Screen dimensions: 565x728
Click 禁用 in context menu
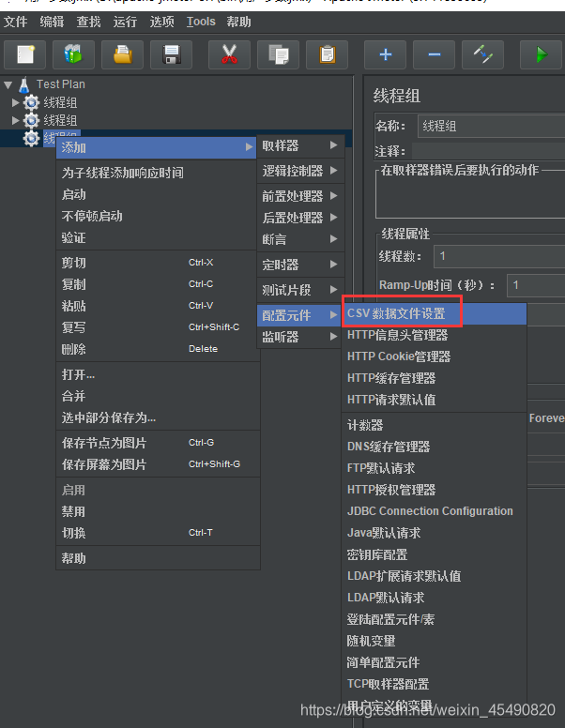click(157, 511)
